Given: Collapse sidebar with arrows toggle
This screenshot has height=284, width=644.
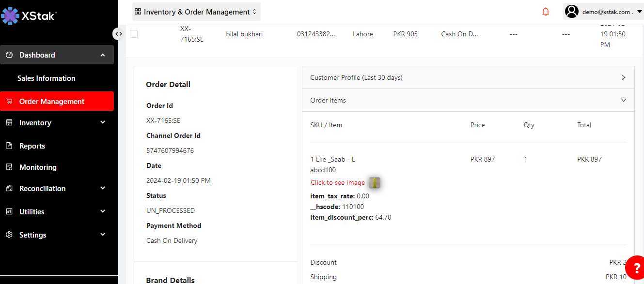Looking at the screenshot, I should [x=118, y=34].
